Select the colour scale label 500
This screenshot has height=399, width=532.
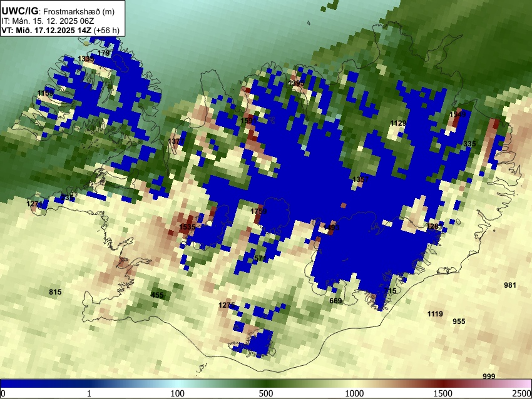266,393
